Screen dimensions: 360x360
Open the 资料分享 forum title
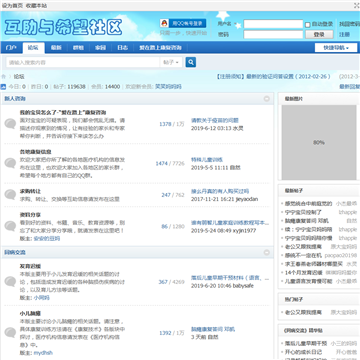tap(30, 215)
